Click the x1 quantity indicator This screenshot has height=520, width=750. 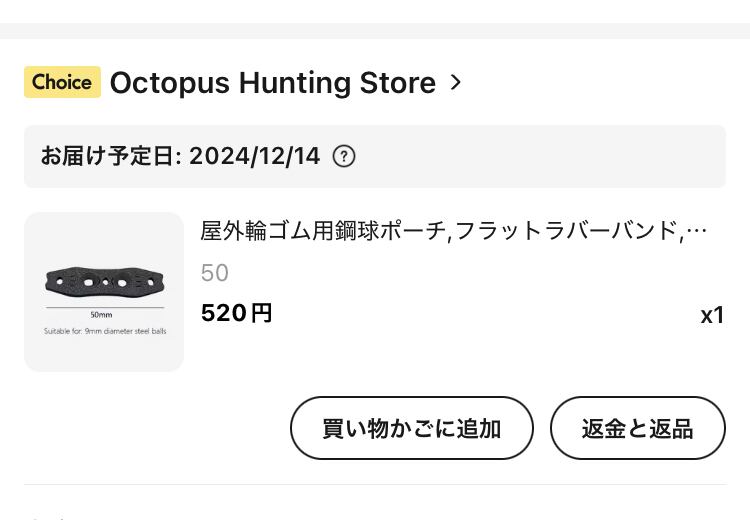711,316
